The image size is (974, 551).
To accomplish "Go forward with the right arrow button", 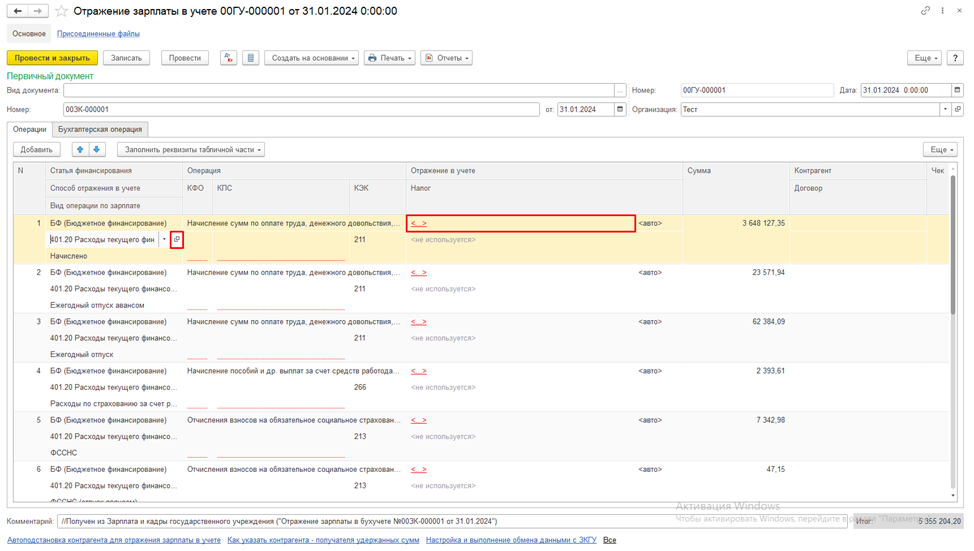I will pyautogui.click(x=38, y=11).
